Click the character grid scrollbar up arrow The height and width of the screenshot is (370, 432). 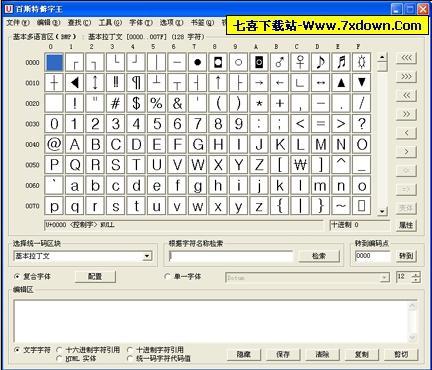pos(382,57)
